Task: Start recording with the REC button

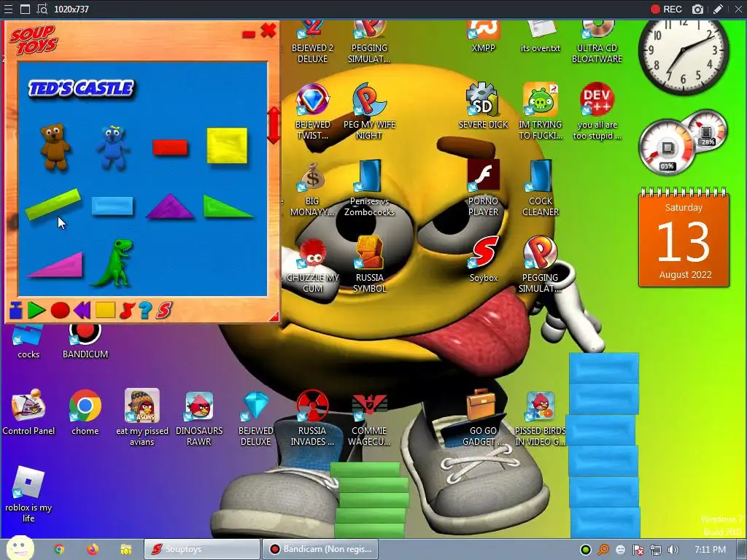Action: coord(666,9)
